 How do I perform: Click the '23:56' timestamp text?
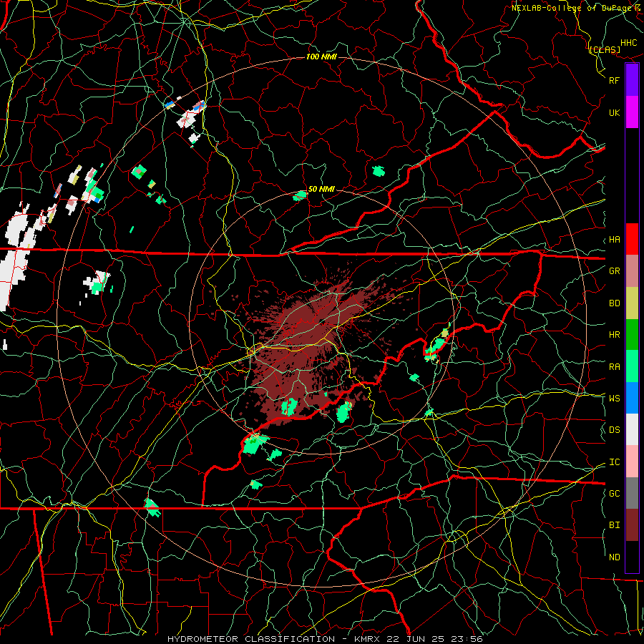coord(466,639)
